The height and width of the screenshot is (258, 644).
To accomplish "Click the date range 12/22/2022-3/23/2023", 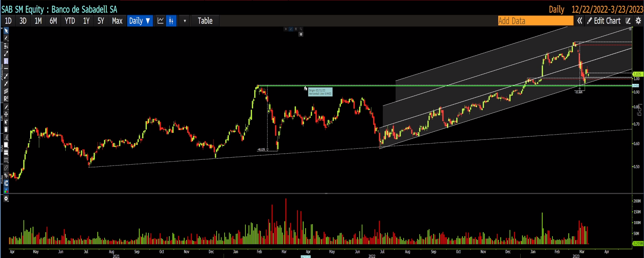I will (x=607, y=9).
